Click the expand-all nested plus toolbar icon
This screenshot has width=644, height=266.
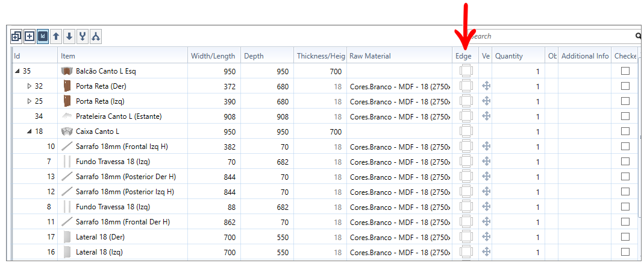[16, 37]
